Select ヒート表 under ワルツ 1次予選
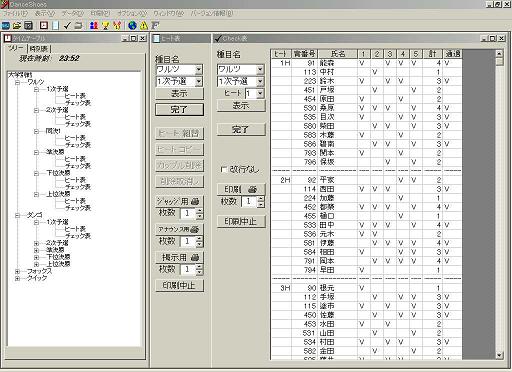Screen dimensions: 512x372 tap(75, 96)
